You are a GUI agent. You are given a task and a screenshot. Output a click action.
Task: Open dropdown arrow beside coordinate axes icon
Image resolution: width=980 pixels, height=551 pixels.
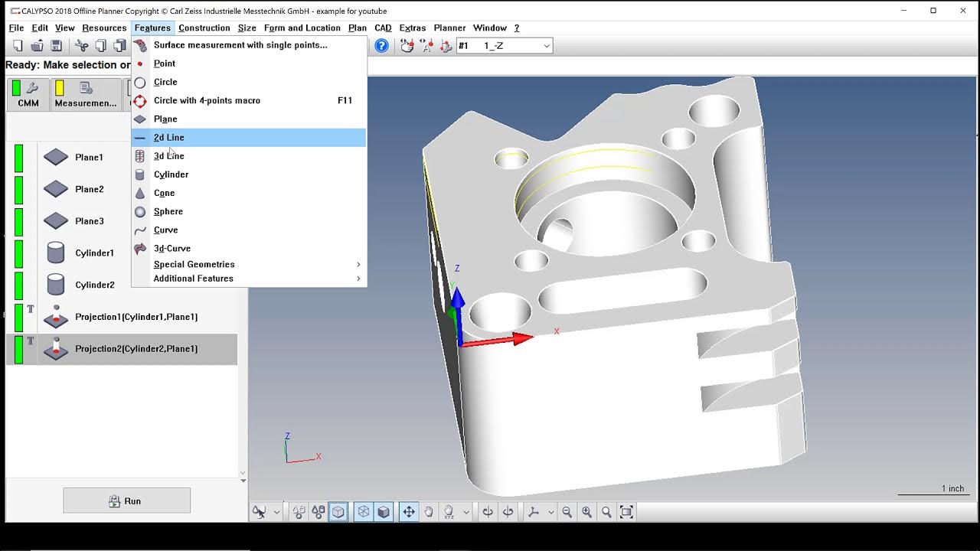coord(550,512)
